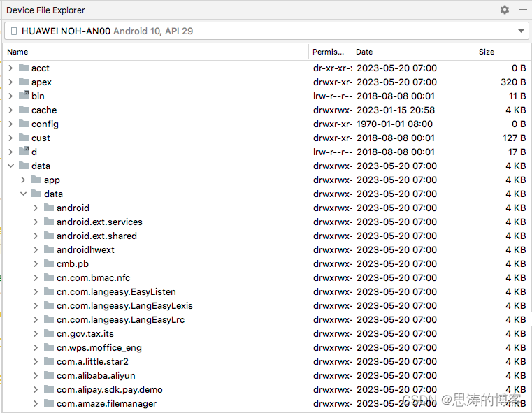Click the lrw-r--r-- permission of bin
The image size is (532, 413).
click(333, 96)
